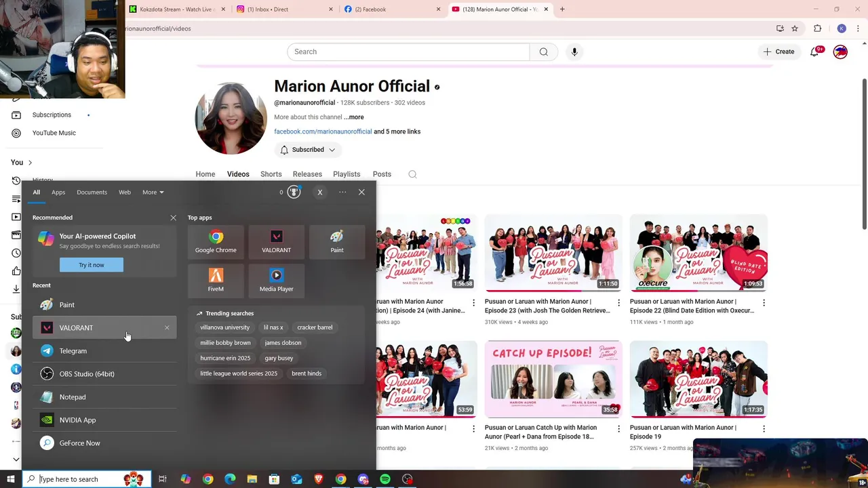Click YouTube Create button
868x488 pixels.
(778, 52)
